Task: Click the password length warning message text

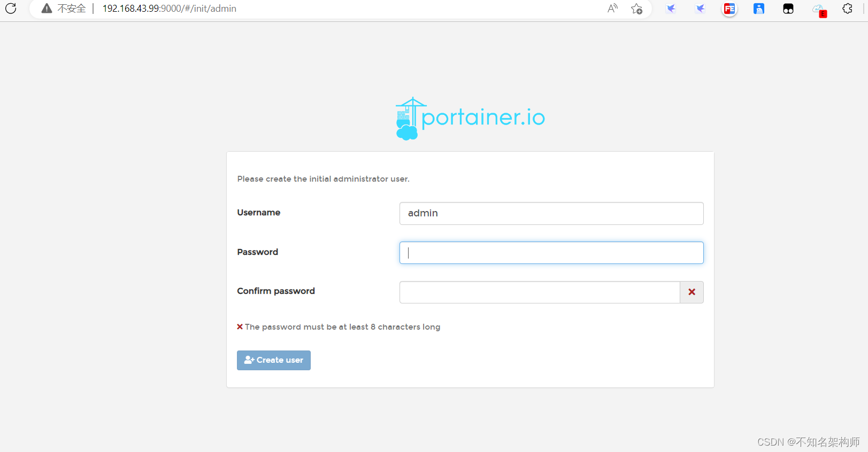Action: click(x=342, y=327)
